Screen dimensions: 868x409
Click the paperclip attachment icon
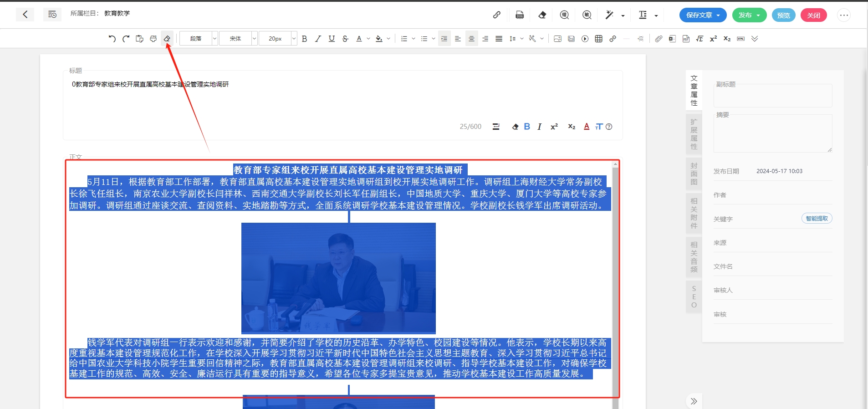(659, 39)
